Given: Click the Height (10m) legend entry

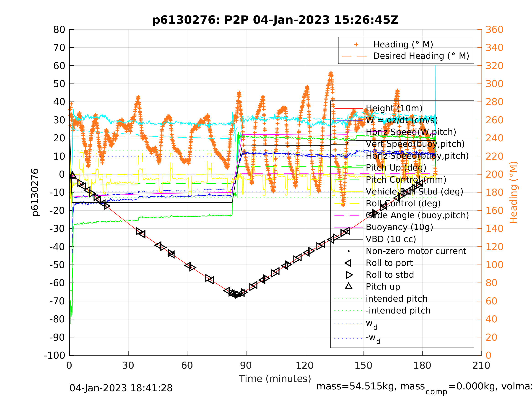Looking at the screenshot, I should (x=394, y=109).
